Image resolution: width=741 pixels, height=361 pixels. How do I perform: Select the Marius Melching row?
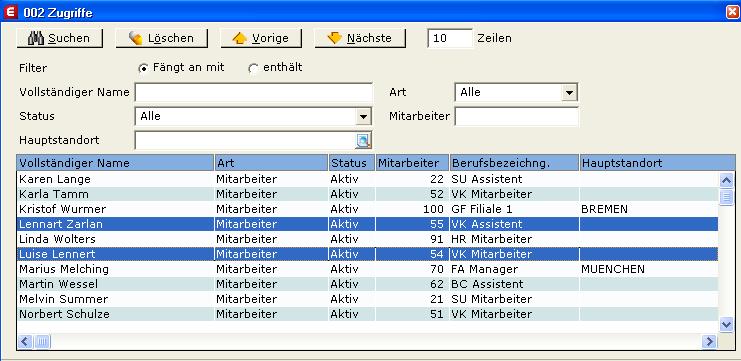pyautogui.click(x=368, y=269)
